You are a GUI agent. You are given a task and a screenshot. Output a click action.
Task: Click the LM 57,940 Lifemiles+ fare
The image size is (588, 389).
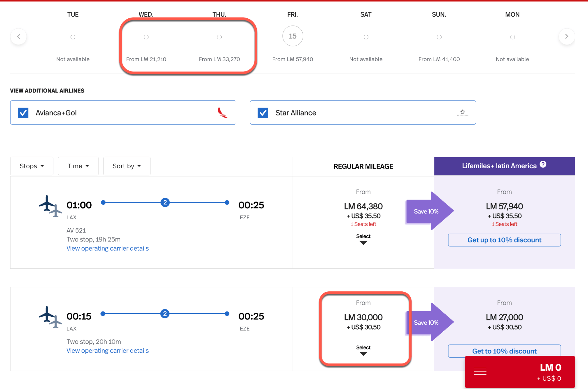[x=504, y=206]
